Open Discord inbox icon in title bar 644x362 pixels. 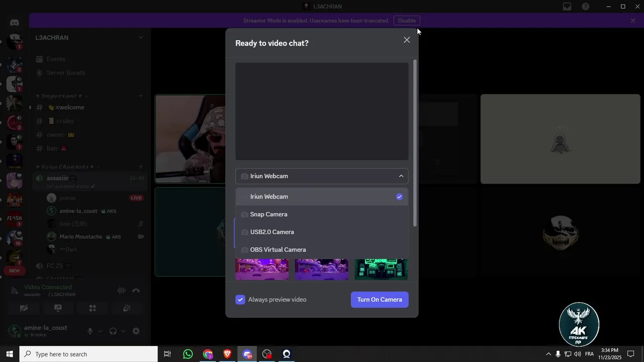[567, 7]
